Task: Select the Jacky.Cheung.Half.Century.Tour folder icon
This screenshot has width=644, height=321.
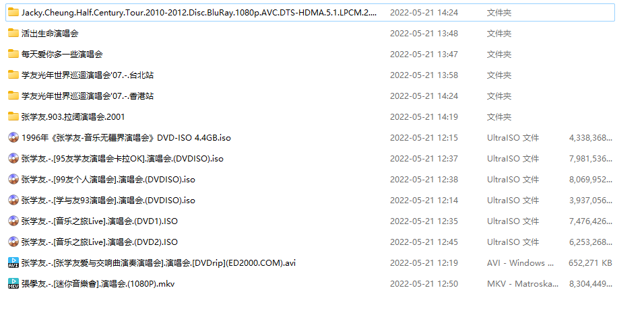Action: point(13,12)
